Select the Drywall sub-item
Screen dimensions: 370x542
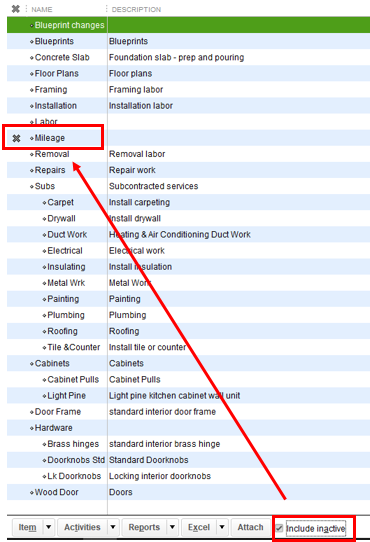click(x=61, y=218)
